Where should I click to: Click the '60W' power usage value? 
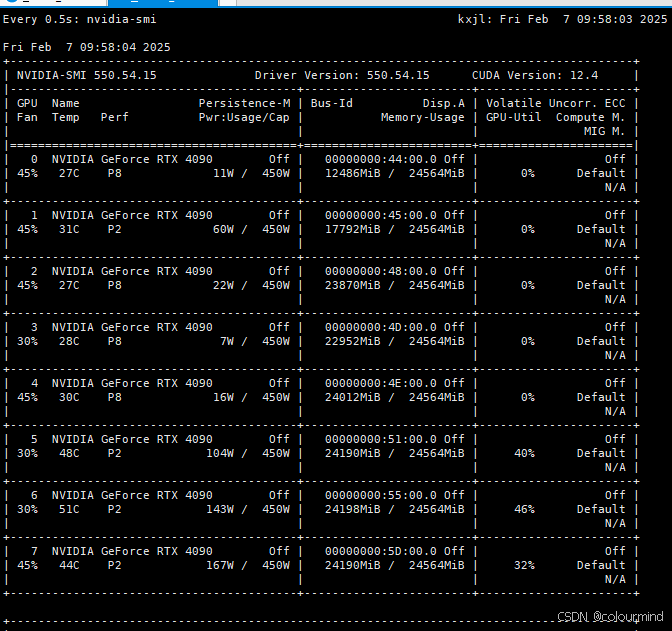pos(223,229)
